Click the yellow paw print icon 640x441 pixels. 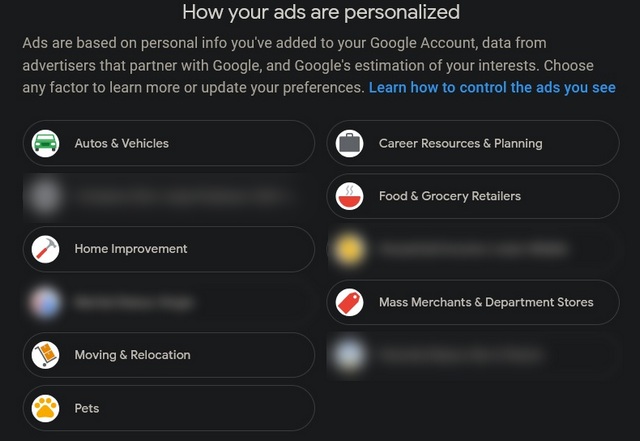click(x=45, y=408)
